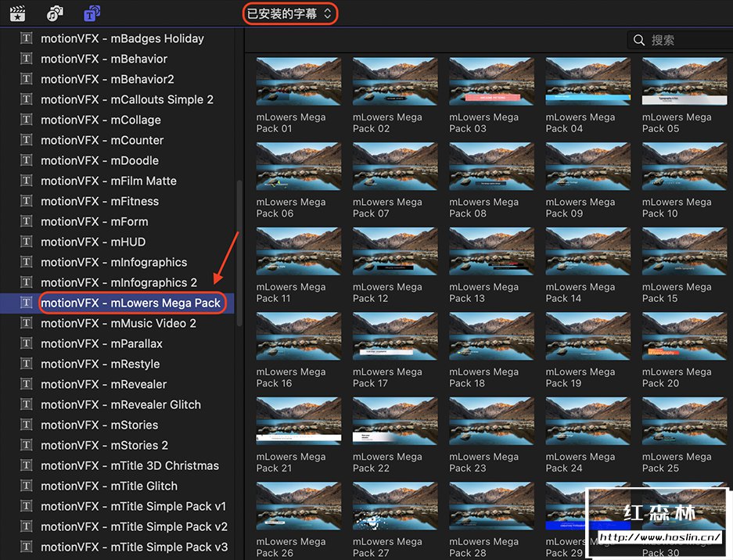733x560 pixels.
Task: Select mLowers Mega Pack 24 thumbnail
Action: coord(588,421)
